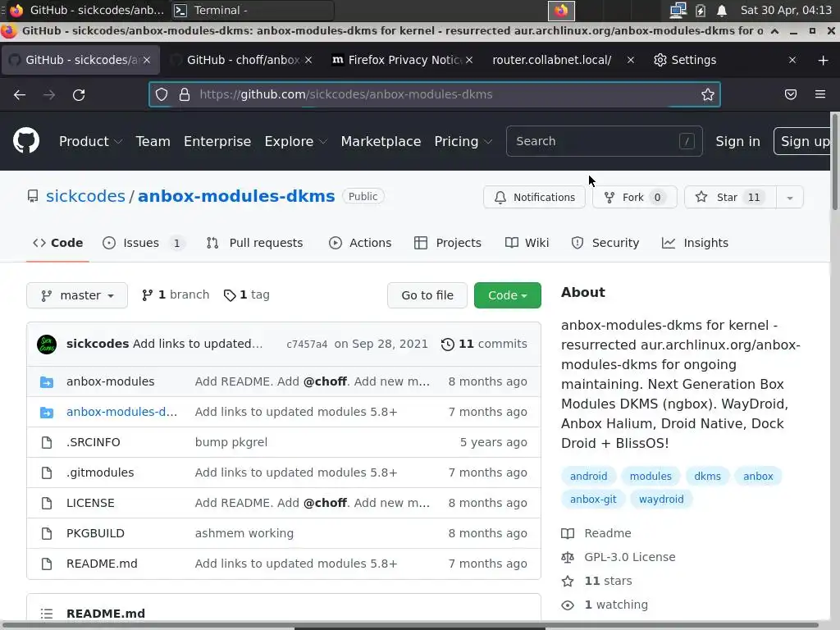Expand the Explore menu dropdown

295,141
